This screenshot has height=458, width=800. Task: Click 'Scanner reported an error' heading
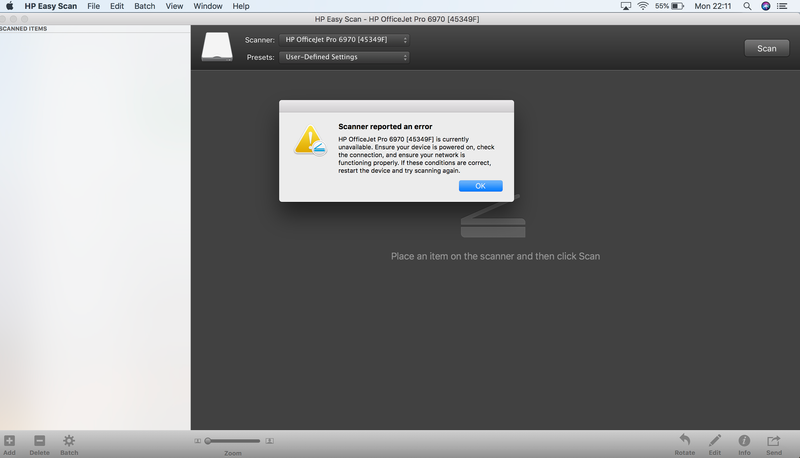pos(385,126)
